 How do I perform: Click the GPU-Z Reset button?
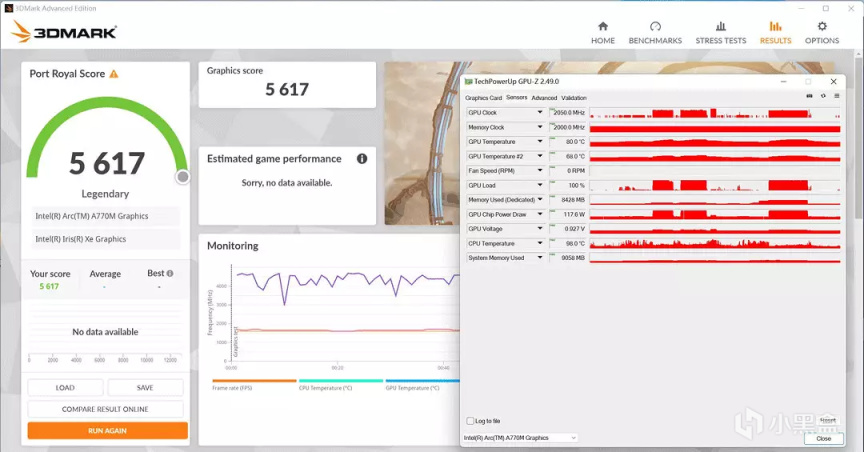click(828, 420)
